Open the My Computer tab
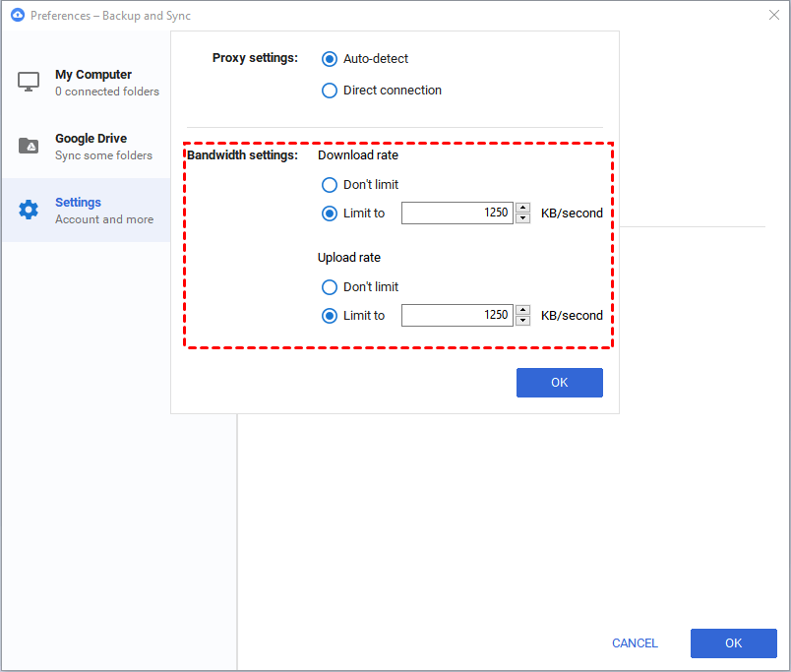 (x=87, y=83)
